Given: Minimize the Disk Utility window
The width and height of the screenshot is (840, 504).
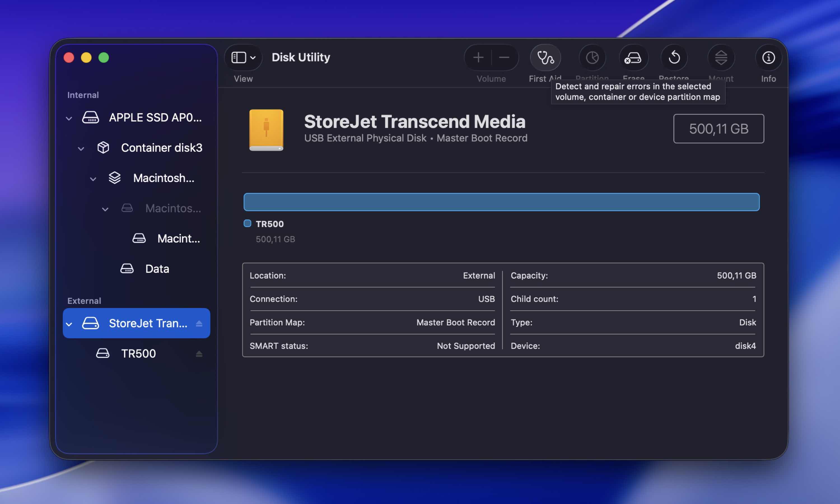Looking at the screenshot, I should point(86,57).
